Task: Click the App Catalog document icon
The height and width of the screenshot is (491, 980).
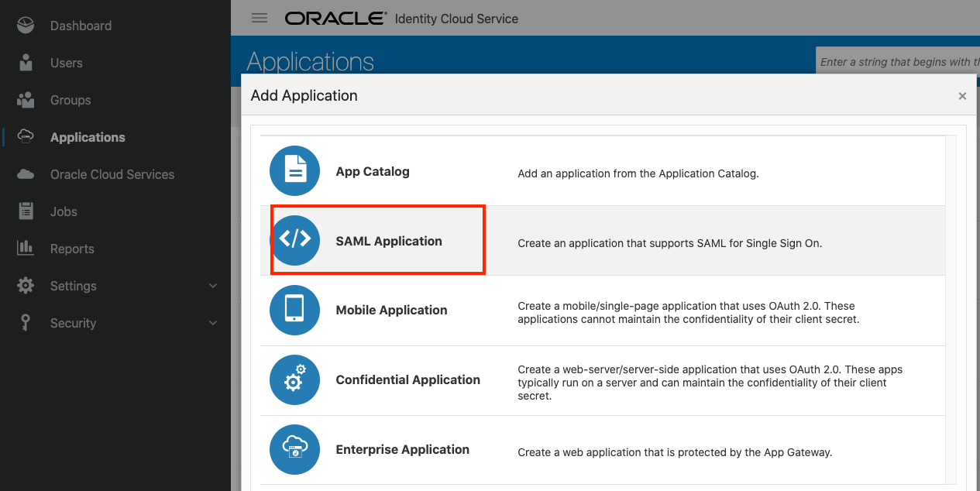Action: (294, 171)
